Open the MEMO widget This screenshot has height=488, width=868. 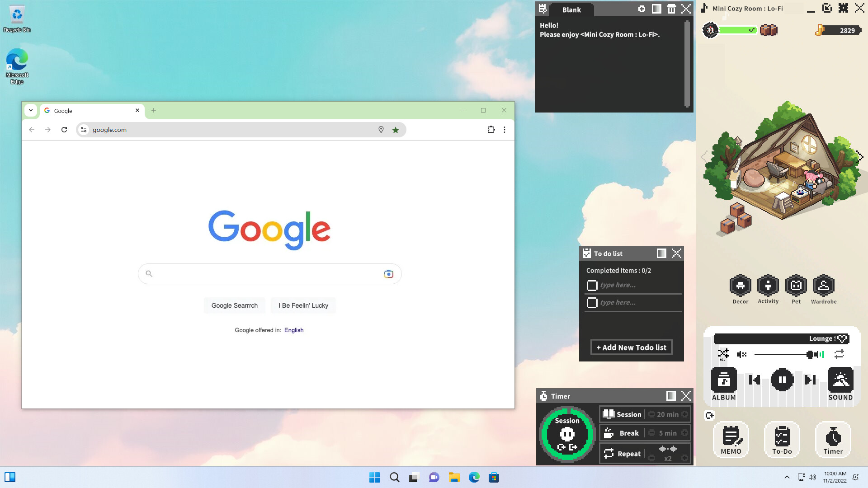pyautogui.click(x=731, y=439)
